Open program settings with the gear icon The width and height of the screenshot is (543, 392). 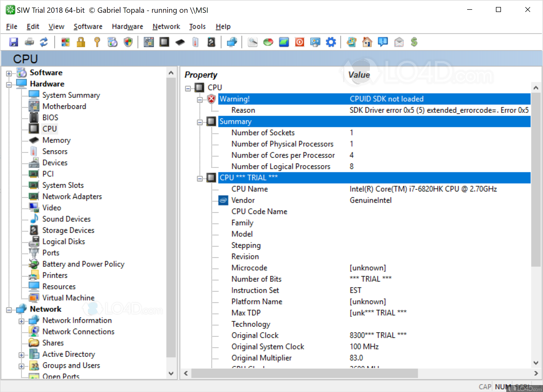331,42
